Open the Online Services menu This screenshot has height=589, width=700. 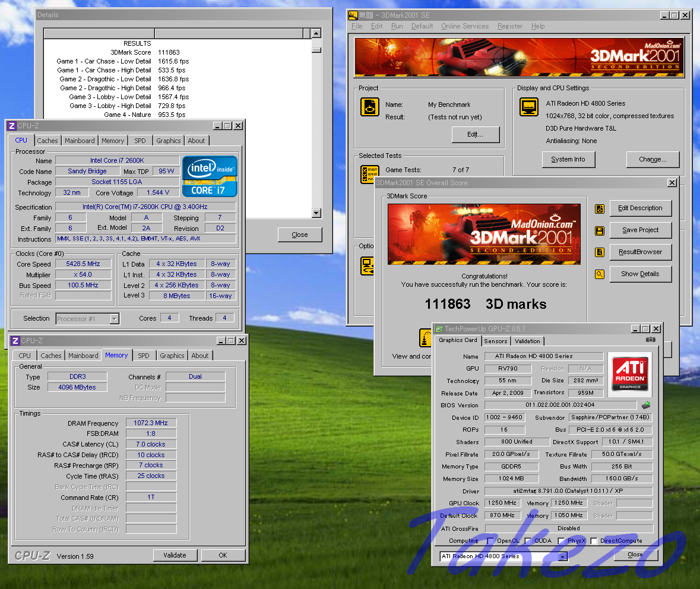(x=465, y=26)
